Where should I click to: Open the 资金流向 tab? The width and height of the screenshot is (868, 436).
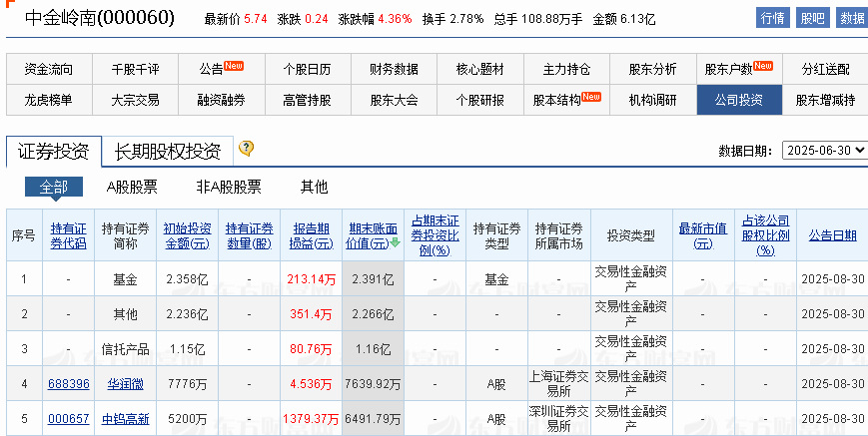[x=49, y=69]
